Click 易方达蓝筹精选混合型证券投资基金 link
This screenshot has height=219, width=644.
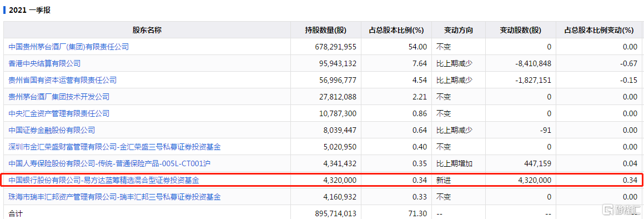click(x=104, y=180)
